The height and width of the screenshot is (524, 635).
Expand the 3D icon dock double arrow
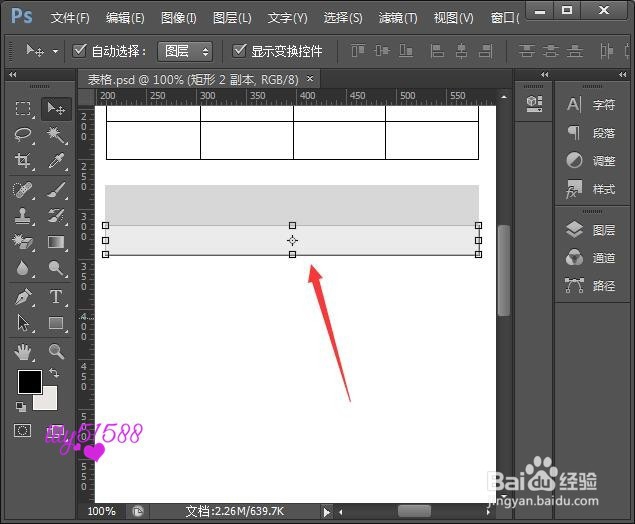click(545, 75)
